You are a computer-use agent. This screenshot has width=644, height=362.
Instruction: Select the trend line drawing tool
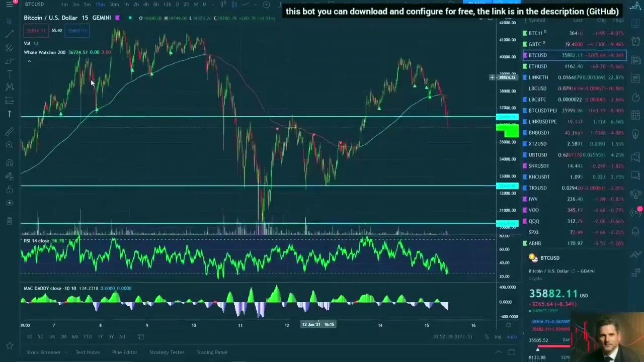9,34
